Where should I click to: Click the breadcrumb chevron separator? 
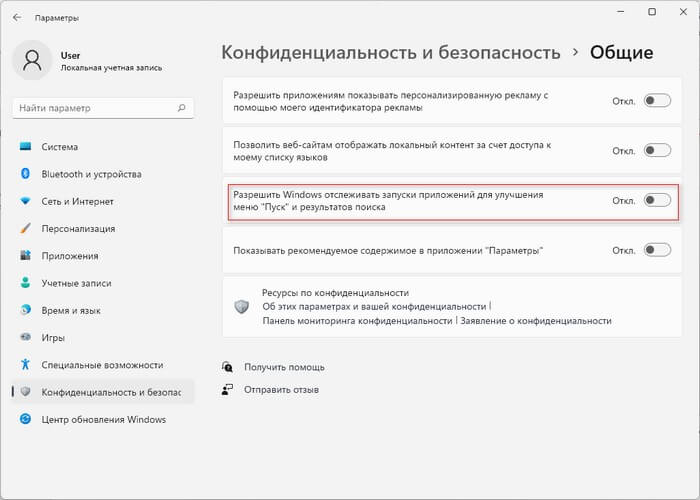tap(575, 52)
